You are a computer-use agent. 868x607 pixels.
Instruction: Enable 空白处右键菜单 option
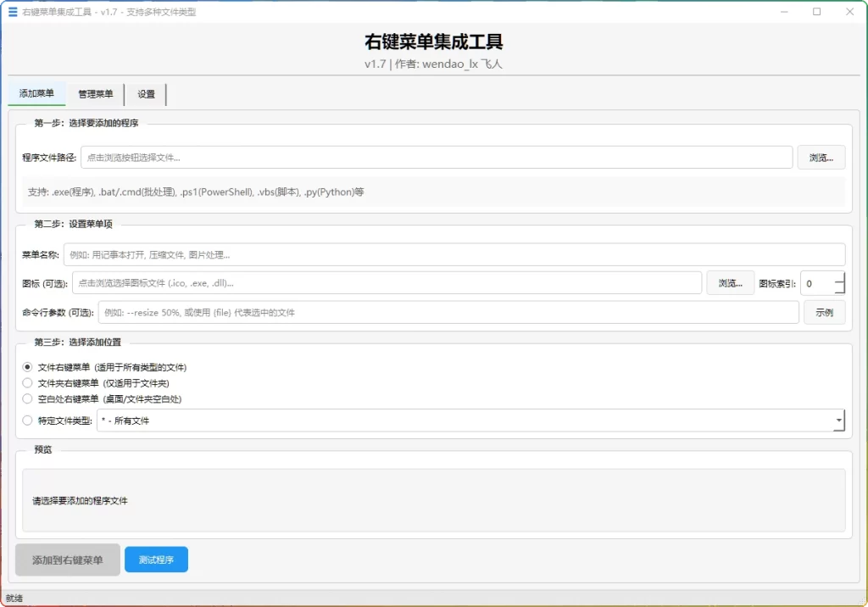click(25, 398)
